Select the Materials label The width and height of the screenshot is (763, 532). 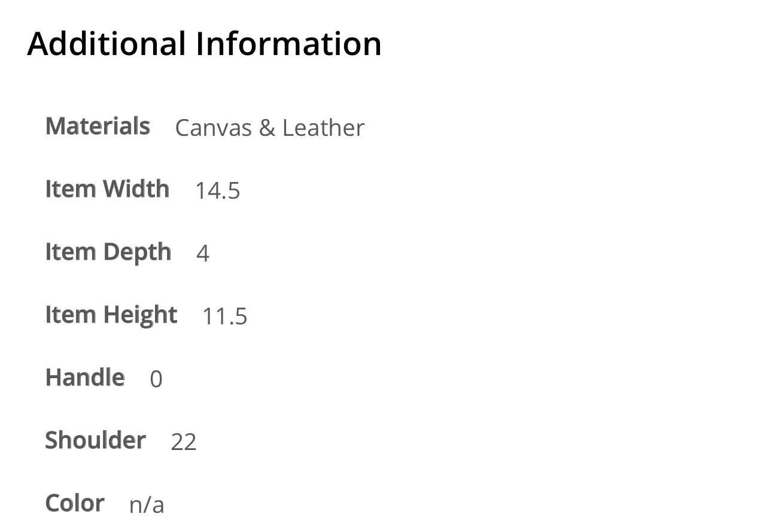point(98,126)
